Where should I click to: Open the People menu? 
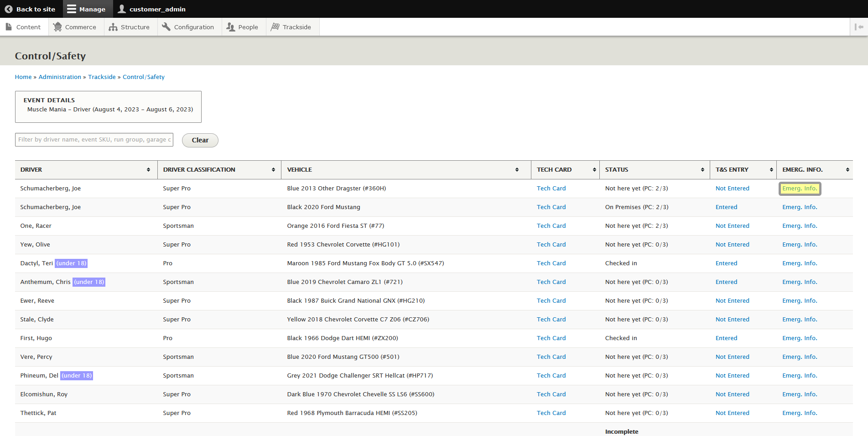243,27
